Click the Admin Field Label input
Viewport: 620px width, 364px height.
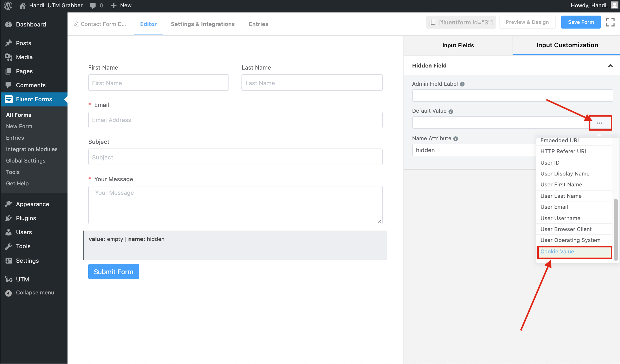click(512, 96)
